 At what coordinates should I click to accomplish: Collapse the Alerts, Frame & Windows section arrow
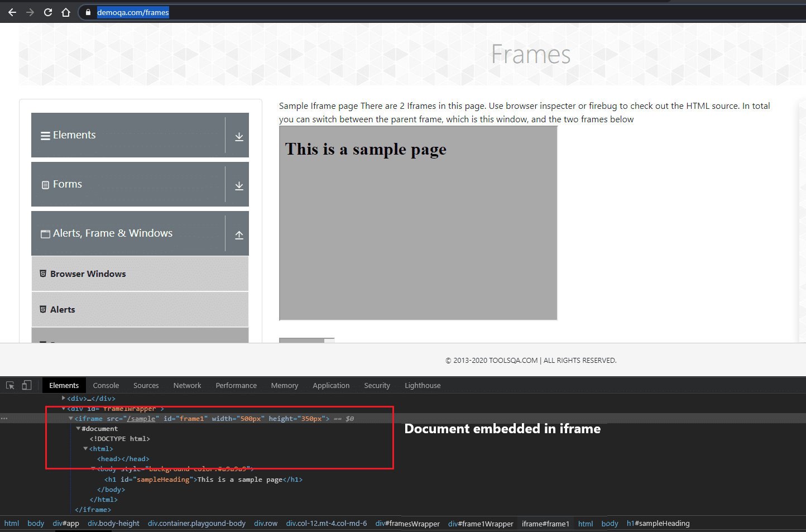(x=239, y=235)
